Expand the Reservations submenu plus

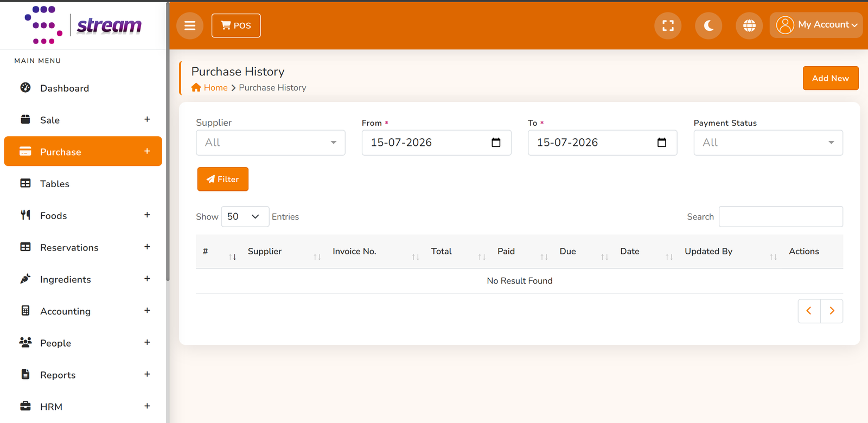(147, 247)
